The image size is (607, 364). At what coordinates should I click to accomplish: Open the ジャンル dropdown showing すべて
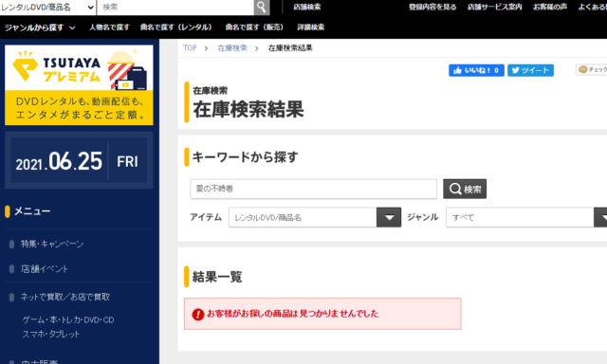pos(526,217)
